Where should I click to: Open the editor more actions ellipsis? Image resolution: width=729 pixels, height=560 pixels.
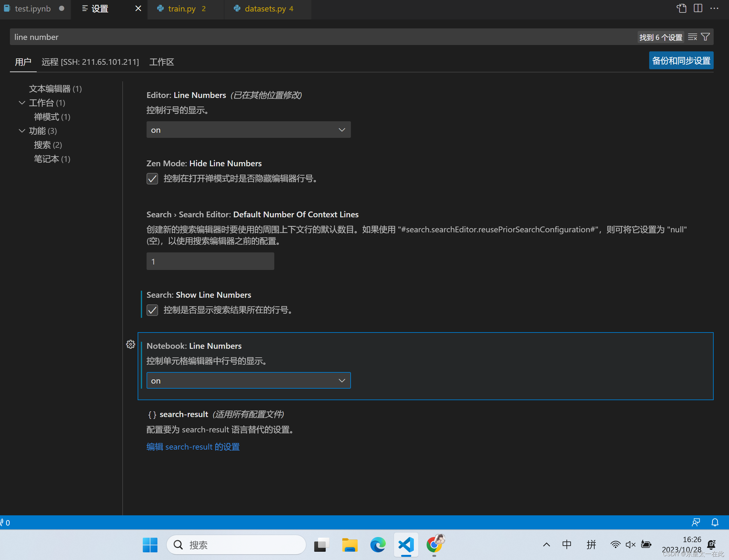point(714,8)
